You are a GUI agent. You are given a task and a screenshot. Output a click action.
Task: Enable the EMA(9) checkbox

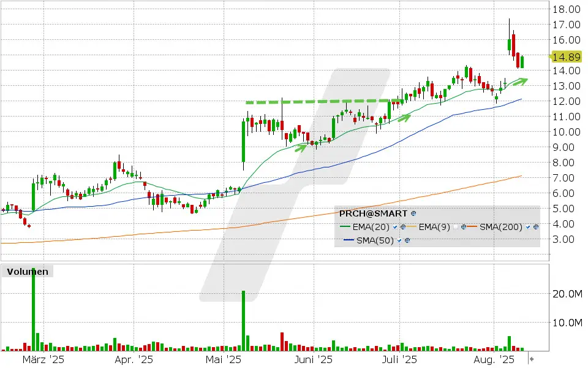(x=455, y=227)
